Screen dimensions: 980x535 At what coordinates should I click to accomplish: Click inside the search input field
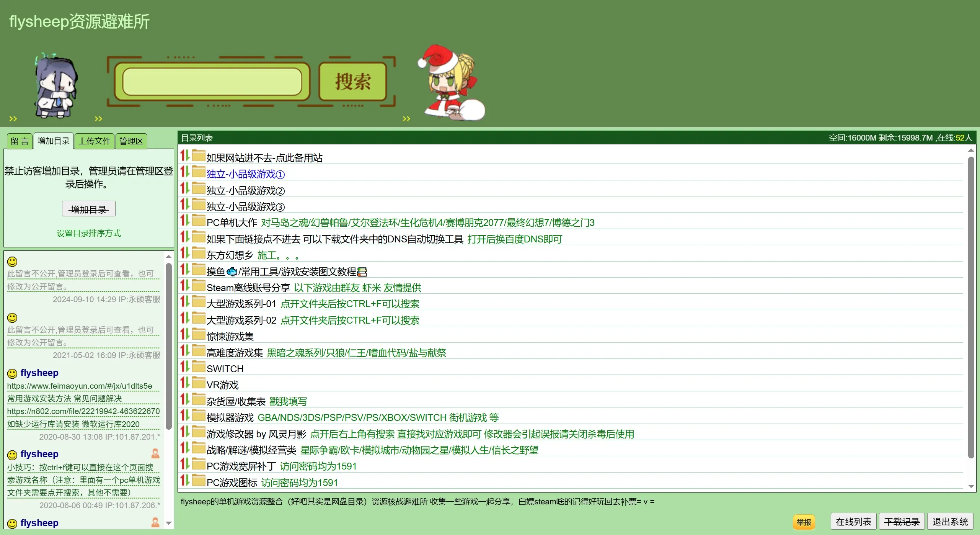[x=212, y=82]
